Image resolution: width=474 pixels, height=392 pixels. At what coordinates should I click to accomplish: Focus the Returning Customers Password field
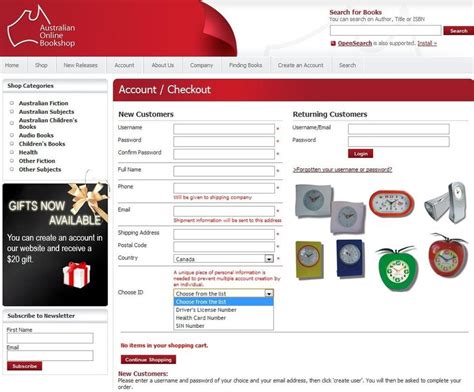point(399,142)
